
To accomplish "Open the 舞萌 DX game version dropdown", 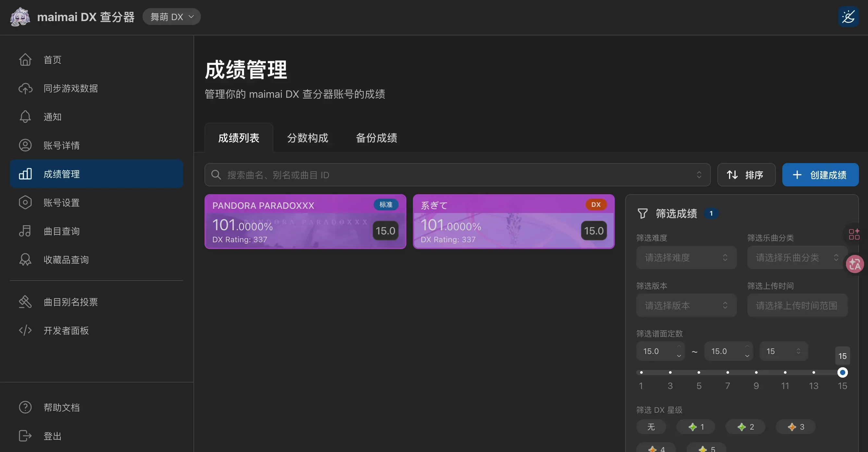I will click(x=172, y=17).
